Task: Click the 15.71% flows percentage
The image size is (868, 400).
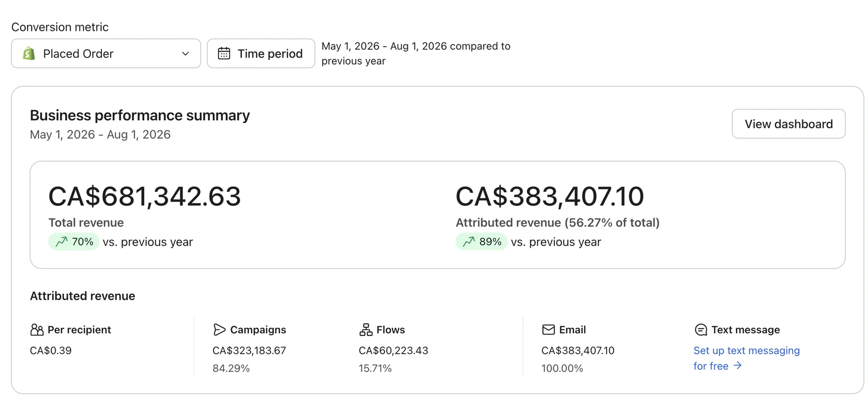Action: coord(375,368)
